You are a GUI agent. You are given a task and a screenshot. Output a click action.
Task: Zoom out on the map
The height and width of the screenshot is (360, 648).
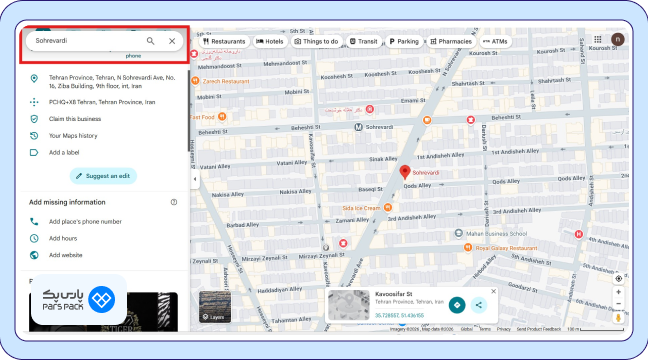[x=619, y=304]
